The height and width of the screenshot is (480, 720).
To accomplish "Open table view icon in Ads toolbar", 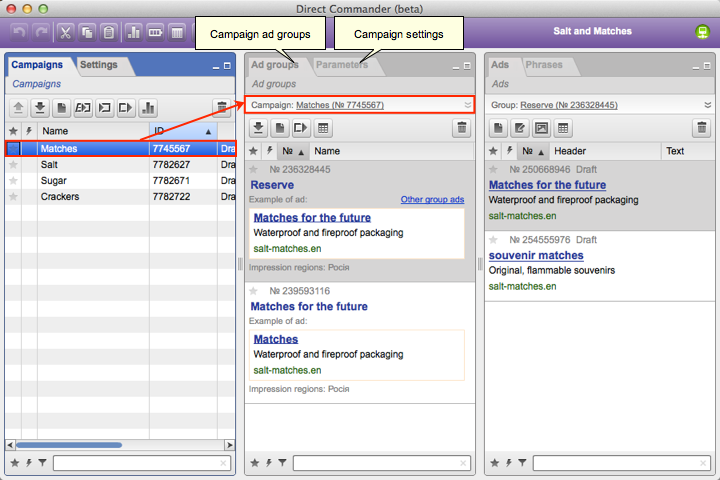I will (563, 128).
